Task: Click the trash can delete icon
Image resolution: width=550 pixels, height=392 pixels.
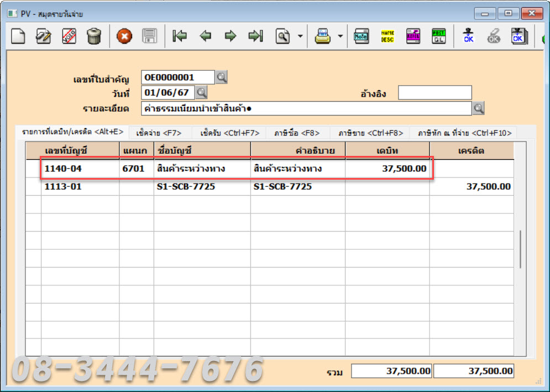Action: (x=94, y=36)
